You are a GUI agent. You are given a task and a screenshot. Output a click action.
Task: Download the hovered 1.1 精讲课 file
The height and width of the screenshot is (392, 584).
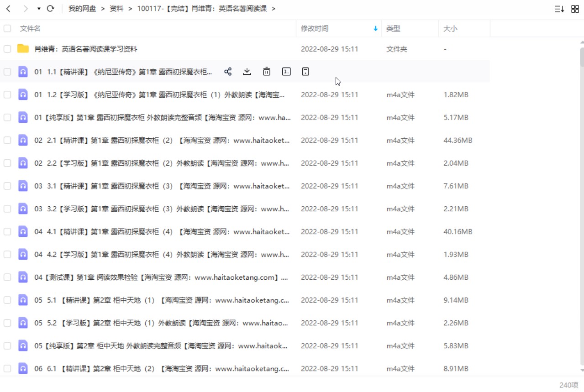click(x=247, y=71)
